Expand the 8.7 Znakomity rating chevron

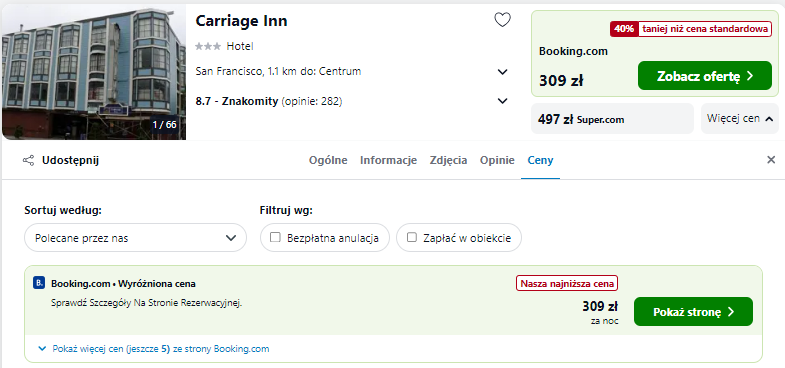(503, 101)
